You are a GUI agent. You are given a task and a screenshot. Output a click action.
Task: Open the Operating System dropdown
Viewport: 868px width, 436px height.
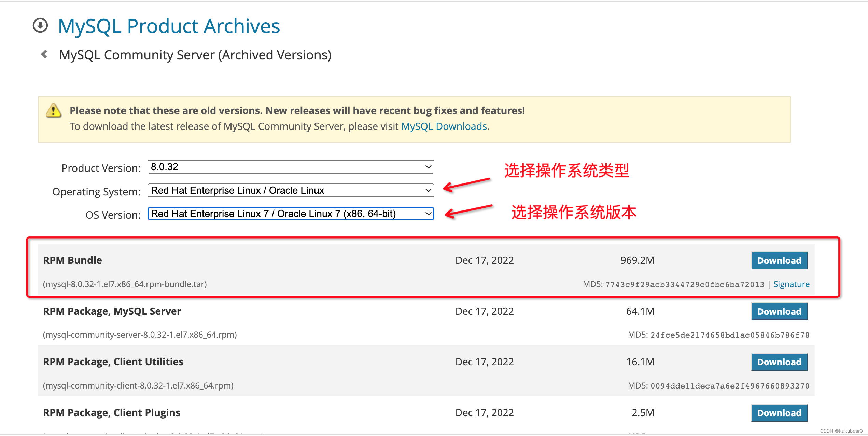click(291, 190)
